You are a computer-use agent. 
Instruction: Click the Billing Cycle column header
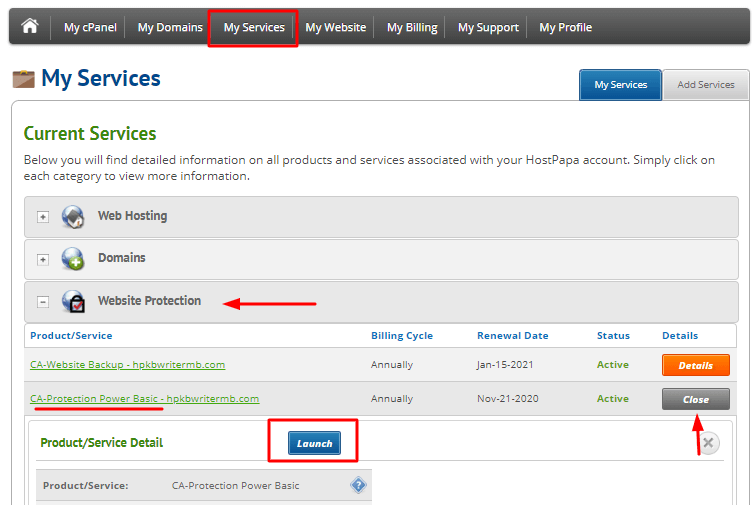[402, 336]
